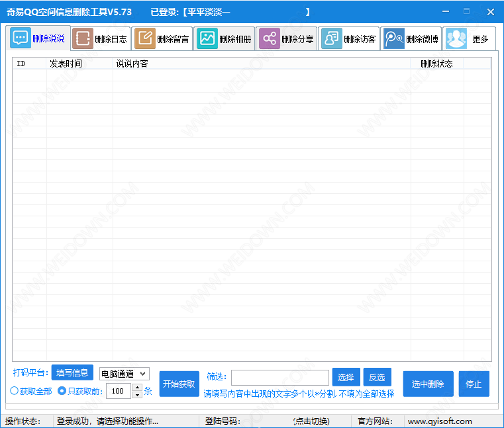The height and width of the screenshot is (428, 504).
Task: Click the 开始获取 button
Action: [x=179, y=384]
